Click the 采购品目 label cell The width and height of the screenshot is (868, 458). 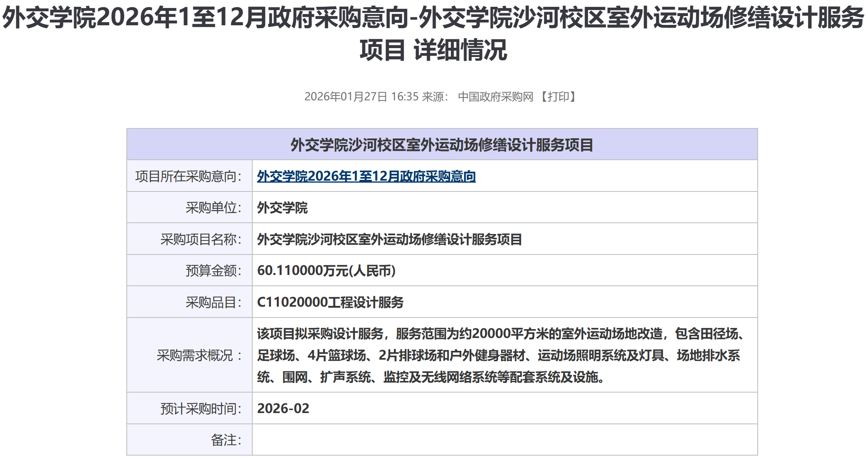click(x=213, y=302)
